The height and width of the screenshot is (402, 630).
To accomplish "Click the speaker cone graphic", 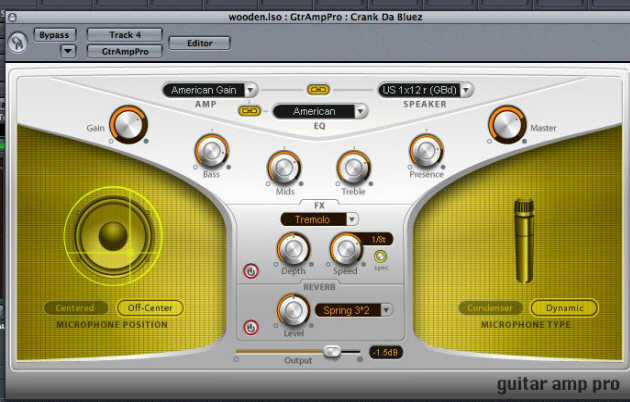I will (114, 236).
